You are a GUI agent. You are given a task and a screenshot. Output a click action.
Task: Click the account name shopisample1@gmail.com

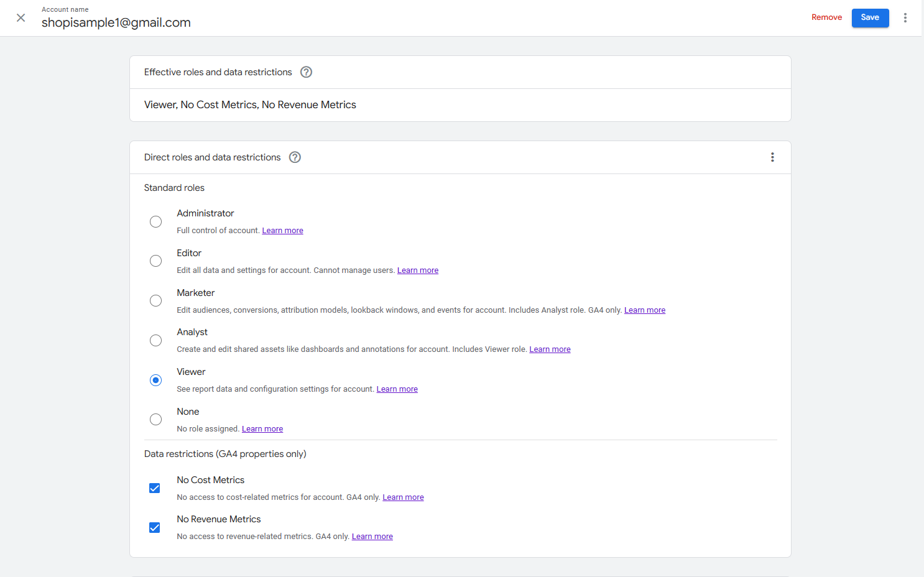(116, 23)
